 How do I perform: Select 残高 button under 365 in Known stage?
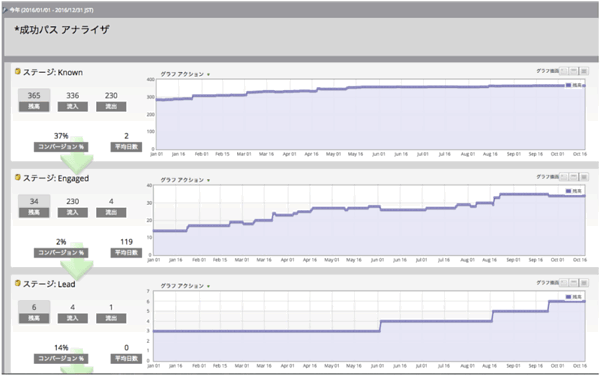[x=34, y=106]
